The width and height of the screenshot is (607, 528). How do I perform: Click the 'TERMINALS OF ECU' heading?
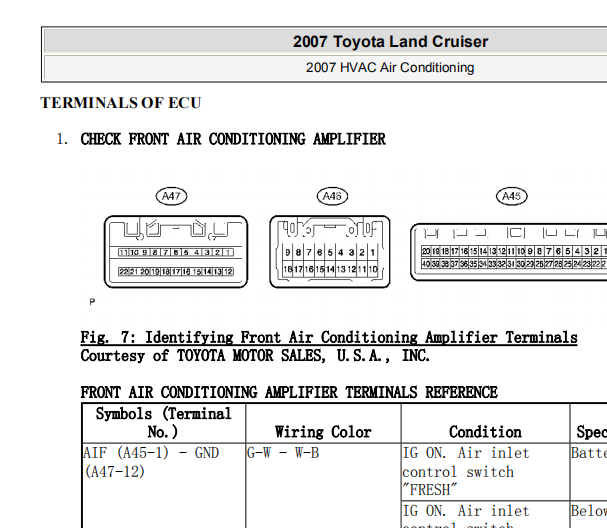tap(121, 103)
